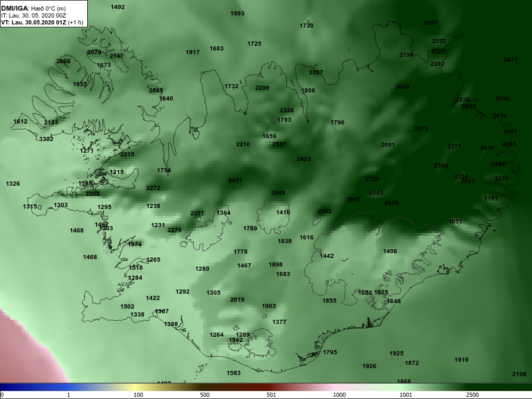Click the map value 2449
Image resolution: width=532 pixels, height=399 pixels.
pos(278,193)
